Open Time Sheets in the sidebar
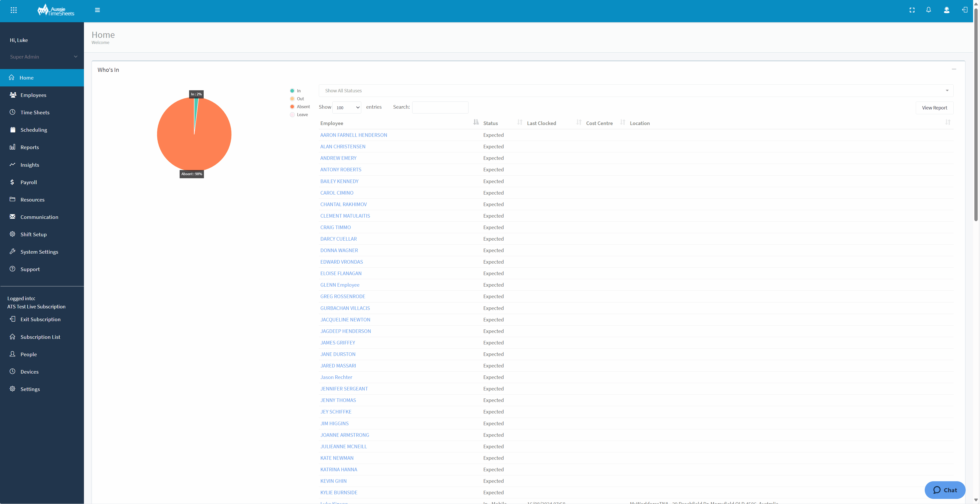 35,113
